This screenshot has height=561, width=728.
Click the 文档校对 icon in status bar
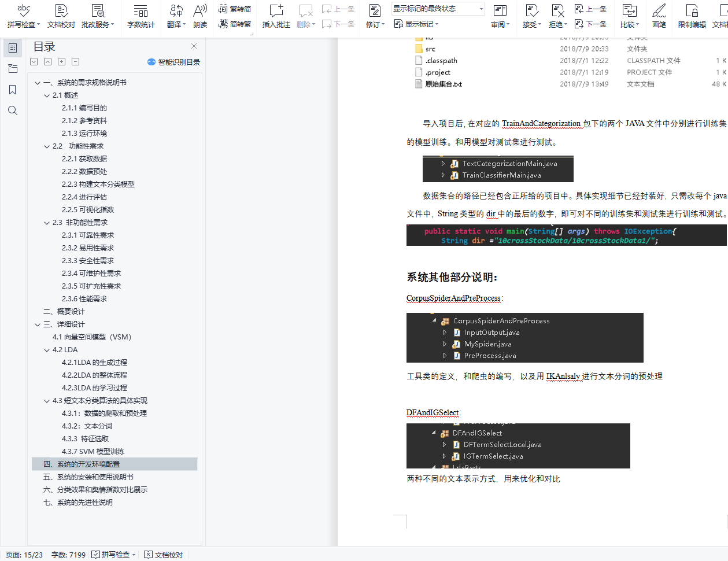coord(149,555)
